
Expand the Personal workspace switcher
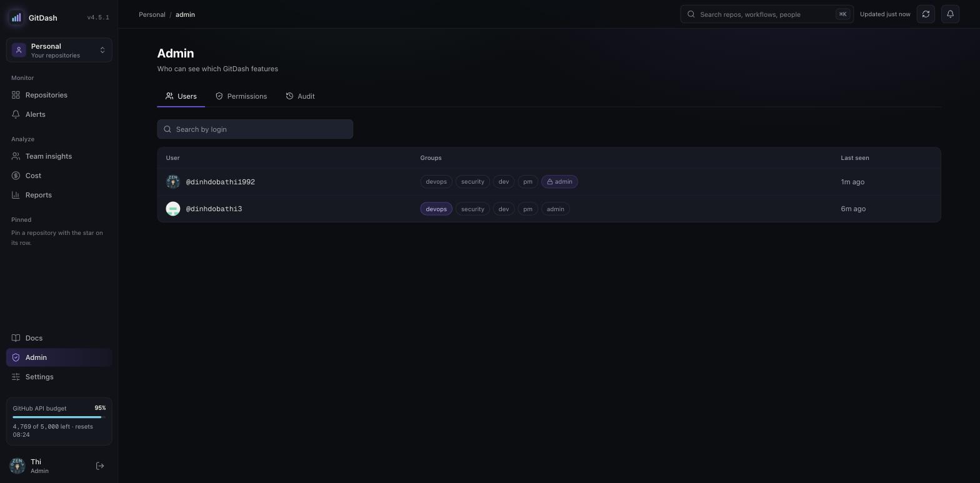59,50
